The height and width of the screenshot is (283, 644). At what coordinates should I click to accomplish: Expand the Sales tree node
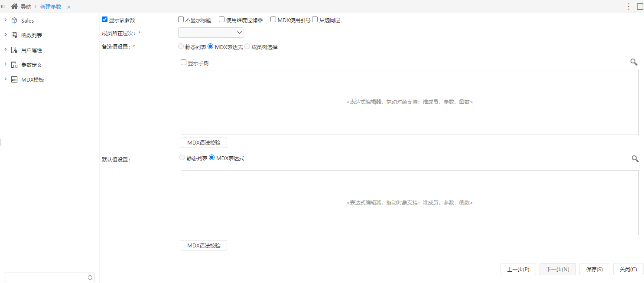pyautogui.click(x=5, y=20)
